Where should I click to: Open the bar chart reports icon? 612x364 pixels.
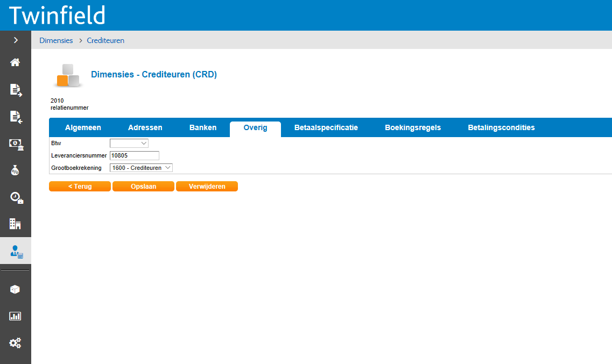coord(16,316)
